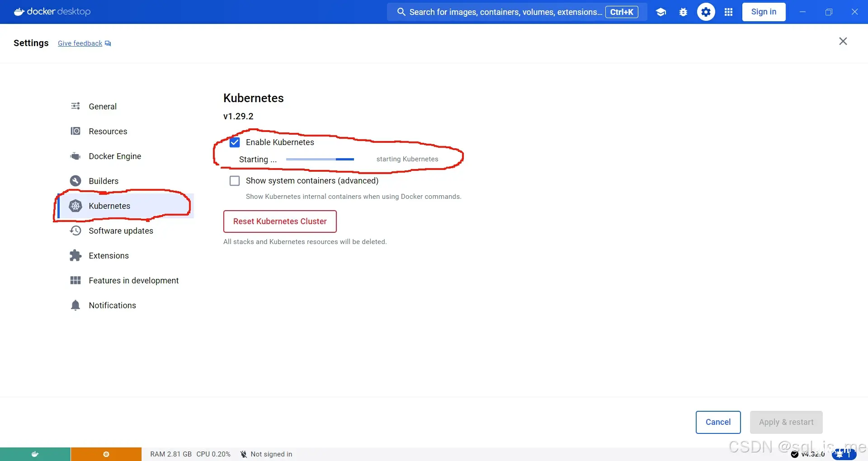This screenshot has width=868, height=461.
Task: Switch to the Builders section
Action: (126, 181)
